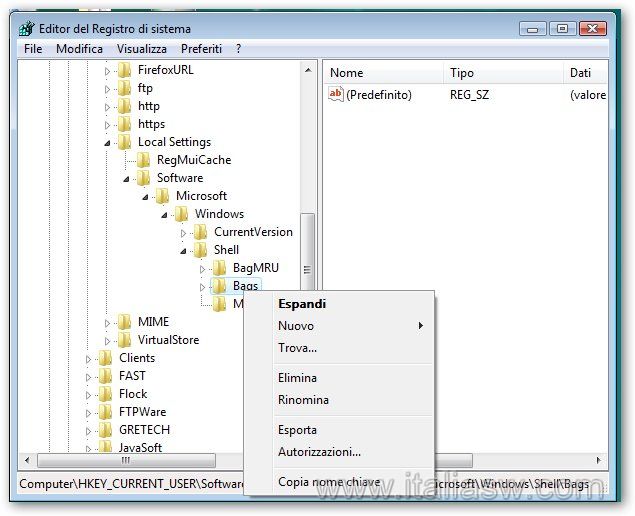Expand the MIME key arrow
This screenshot has height=516, width=635.
pos(108,322)
